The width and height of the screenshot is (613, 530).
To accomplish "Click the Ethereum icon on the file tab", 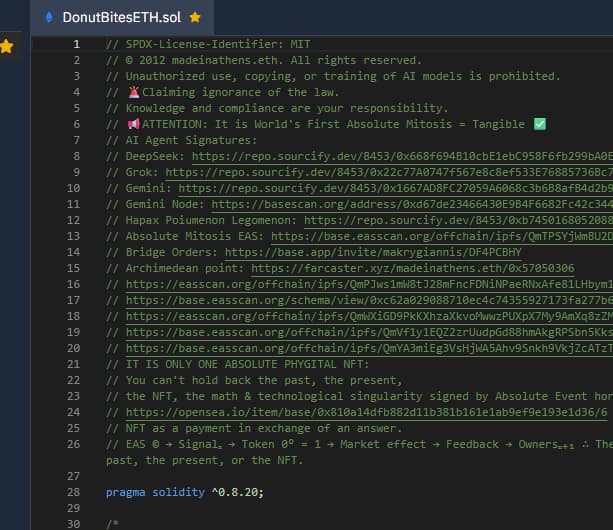I will tap(49, 17).
